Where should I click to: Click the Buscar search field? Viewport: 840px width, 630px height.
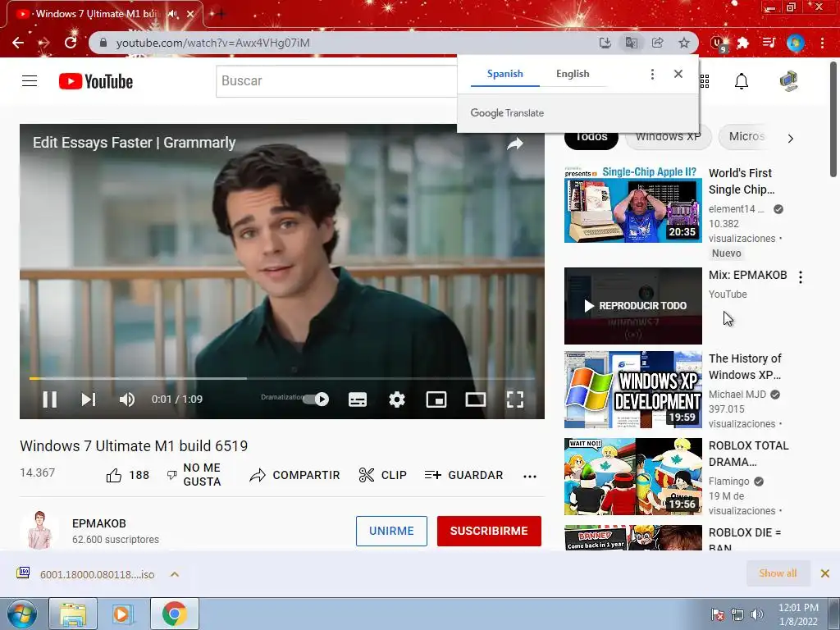click(x=336, y=81)
